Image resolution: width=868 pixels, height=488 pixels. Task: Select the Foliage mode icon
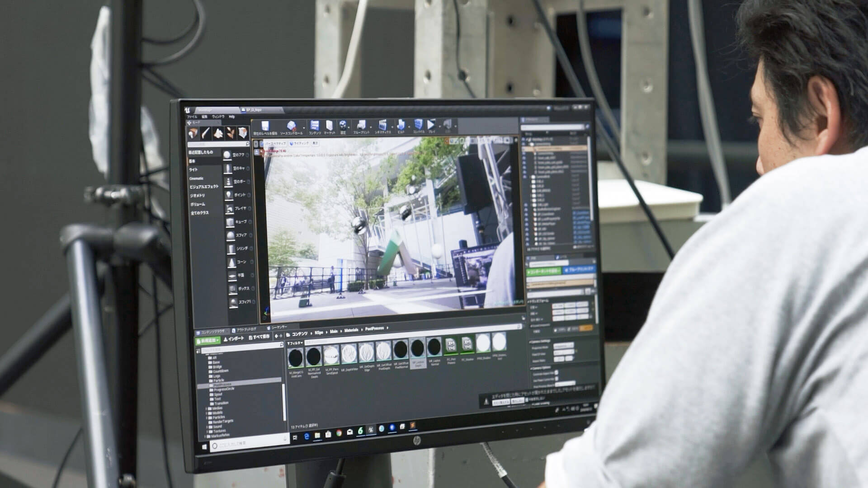pos(231,133)
